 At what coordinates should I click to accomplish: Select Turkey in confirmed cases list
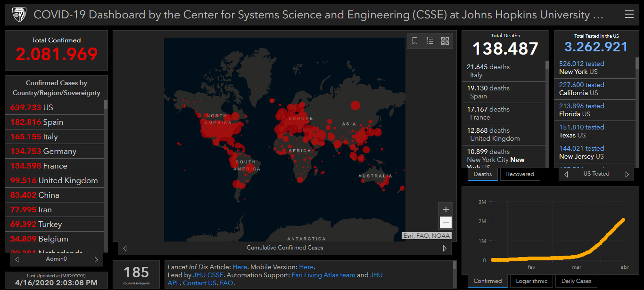click(55, 224)
